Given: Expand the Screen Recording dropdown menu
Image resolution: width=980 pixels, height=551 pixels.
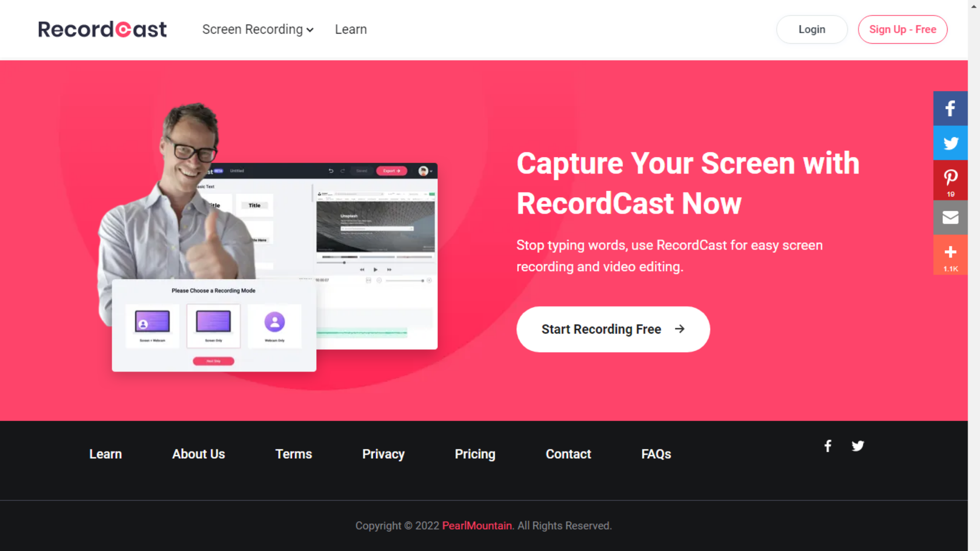Looking at the screenshot, I should pyautogui.click(x=258, y=29).
